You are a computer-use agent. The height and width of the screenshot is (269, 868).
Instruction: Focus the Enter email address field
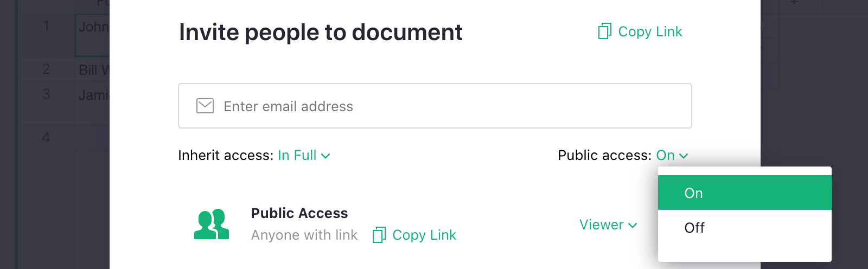434,106
